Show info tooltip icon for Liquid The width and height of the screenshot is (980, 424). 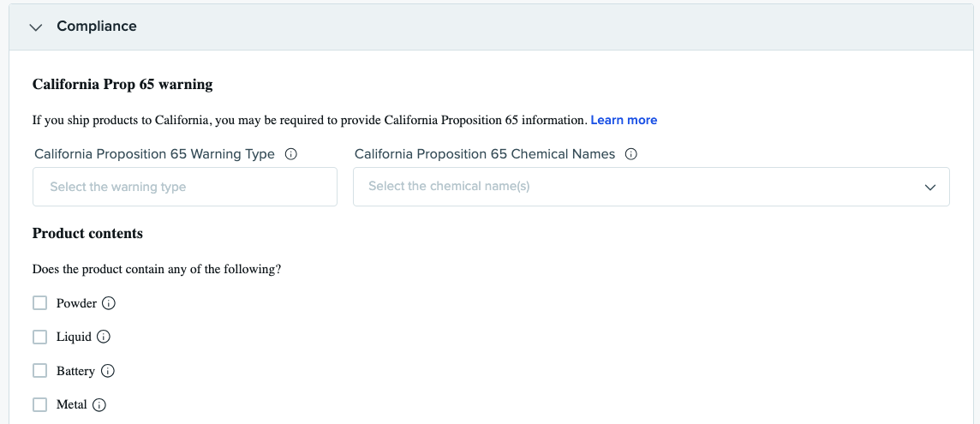(x=104, y=337)
